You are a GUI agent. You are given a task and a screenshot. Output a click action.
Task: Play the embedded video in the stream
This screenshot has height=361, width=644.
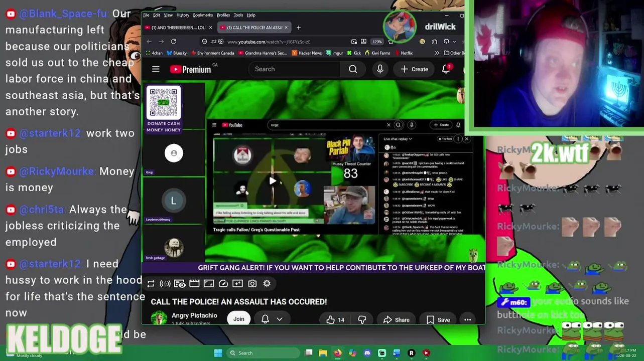point(272,181)
